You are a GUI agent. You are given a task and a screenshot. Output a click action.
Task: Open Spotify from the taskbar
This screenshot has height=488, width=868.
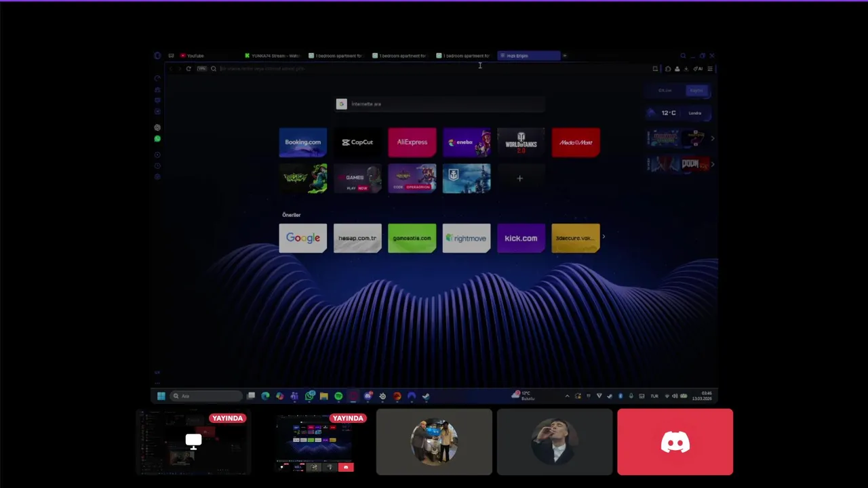coord(338,396)
